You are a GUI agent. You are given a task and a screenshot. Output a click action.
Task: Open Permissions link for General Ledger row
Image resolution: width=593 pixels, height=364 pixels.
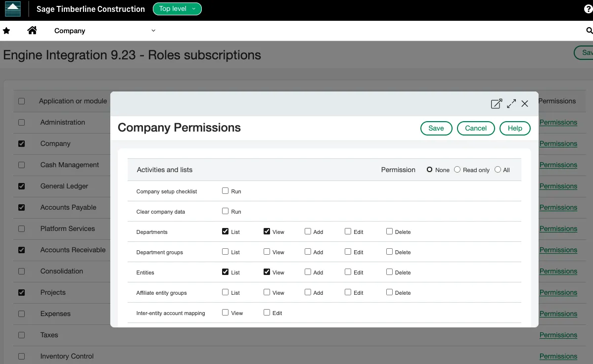[558, 186]
